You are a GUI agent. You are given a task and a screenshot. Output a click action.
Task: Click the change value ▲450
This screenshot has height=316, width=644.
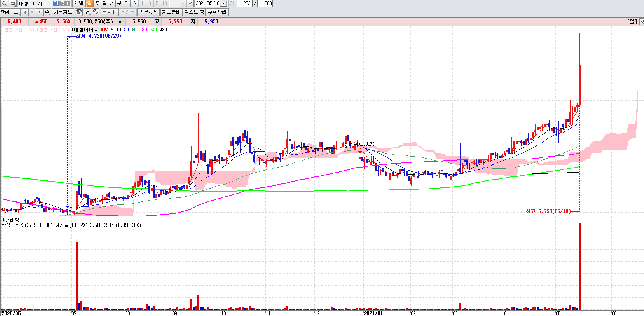tap(41, 22)
